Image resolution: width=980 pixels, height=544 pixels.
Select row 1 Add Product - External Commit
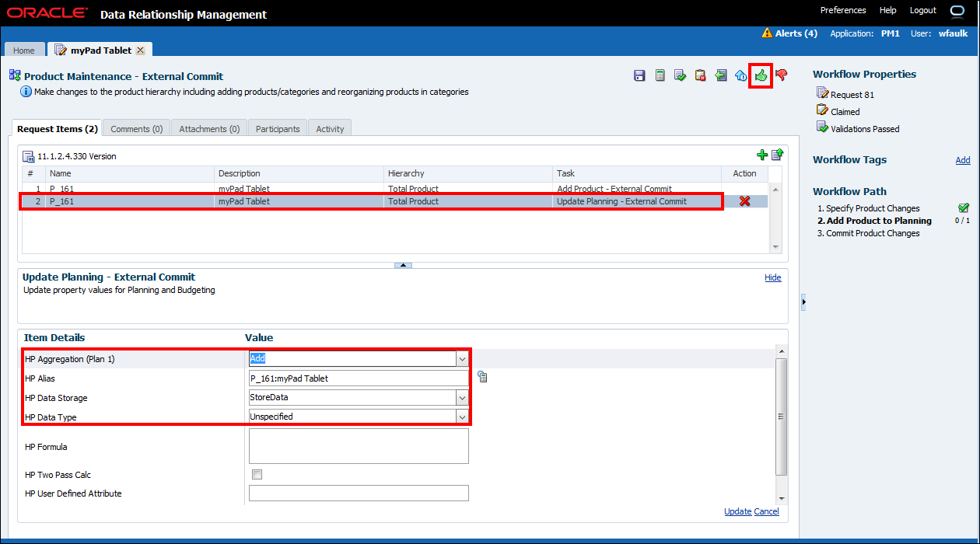[395, 189]
